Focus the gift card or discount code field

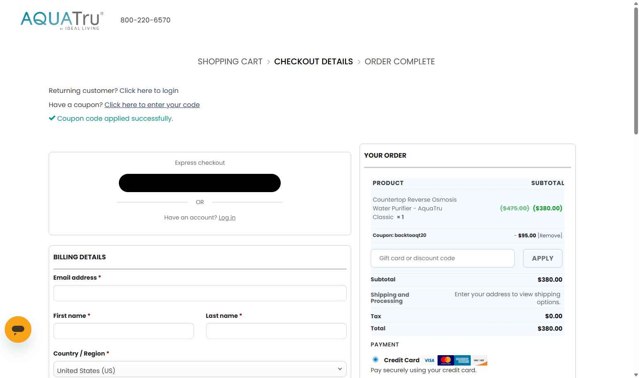pyautogui.click(x=442, y=258)
